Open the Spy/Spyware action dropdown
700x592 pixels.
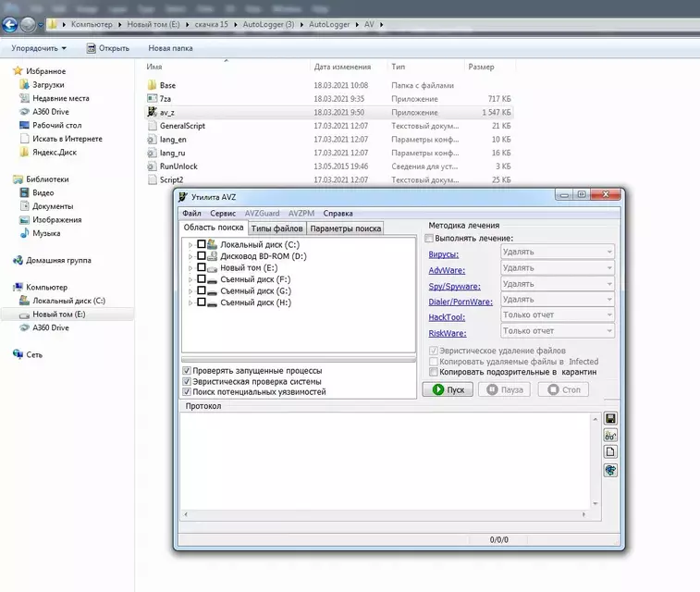coord(558,284)
